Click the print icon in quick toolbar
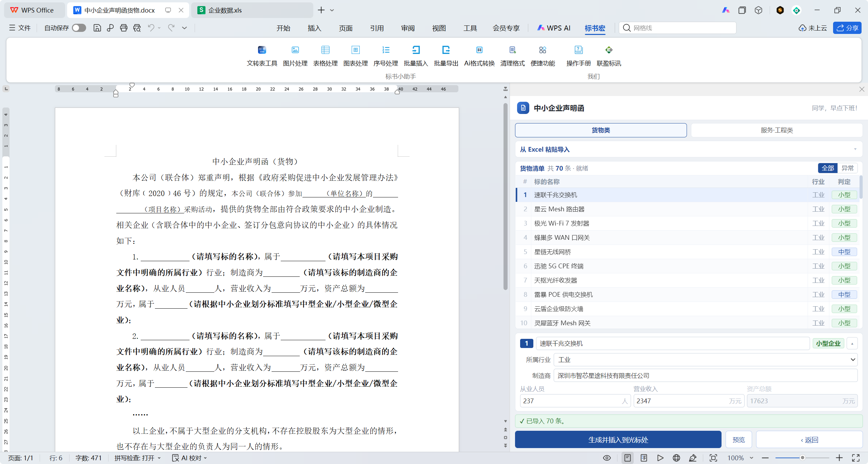The image size is (868, 464). tap(123, 28)
